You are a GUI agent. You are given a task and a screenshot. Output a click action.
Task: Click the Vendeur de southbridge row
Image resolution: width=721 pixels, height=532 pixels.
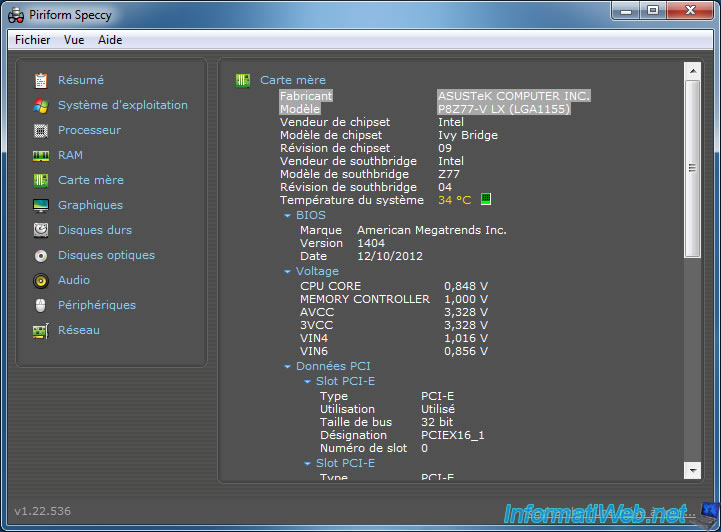(372, 161)
